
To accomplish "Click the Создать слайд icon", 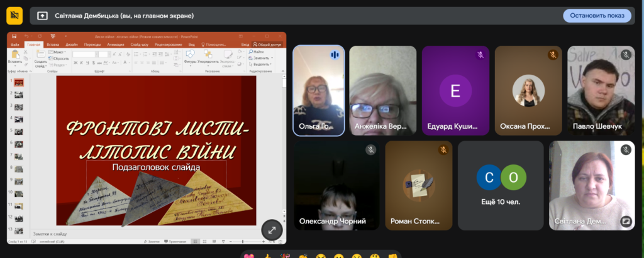I will [x=40, y=56].
